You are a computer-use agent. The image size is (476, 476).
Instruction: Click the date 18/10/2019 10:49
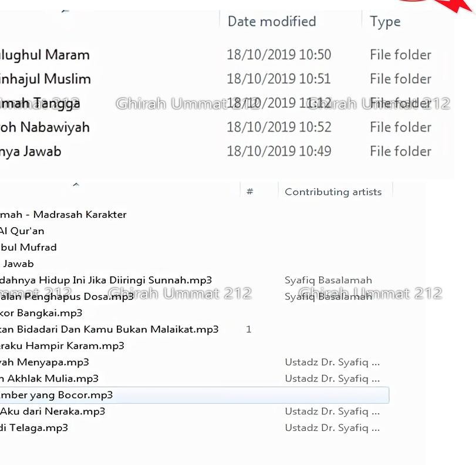tap(279, 151)
